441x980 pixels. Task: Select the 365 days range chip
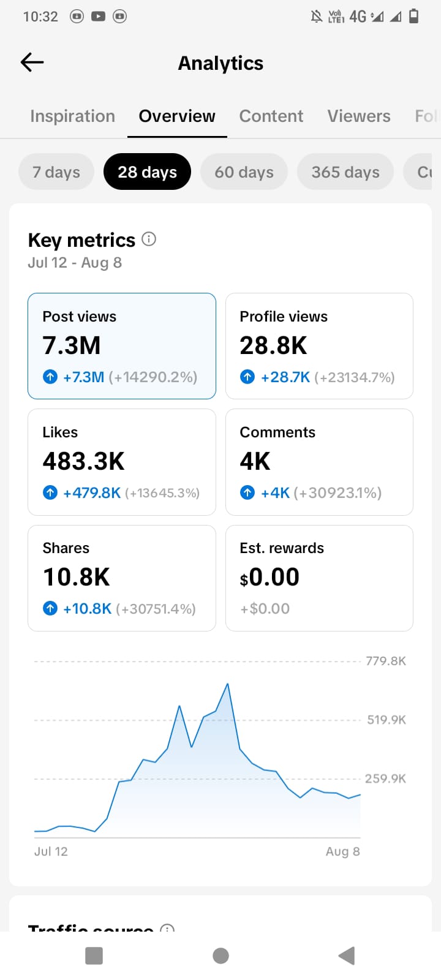coord(345,172)
